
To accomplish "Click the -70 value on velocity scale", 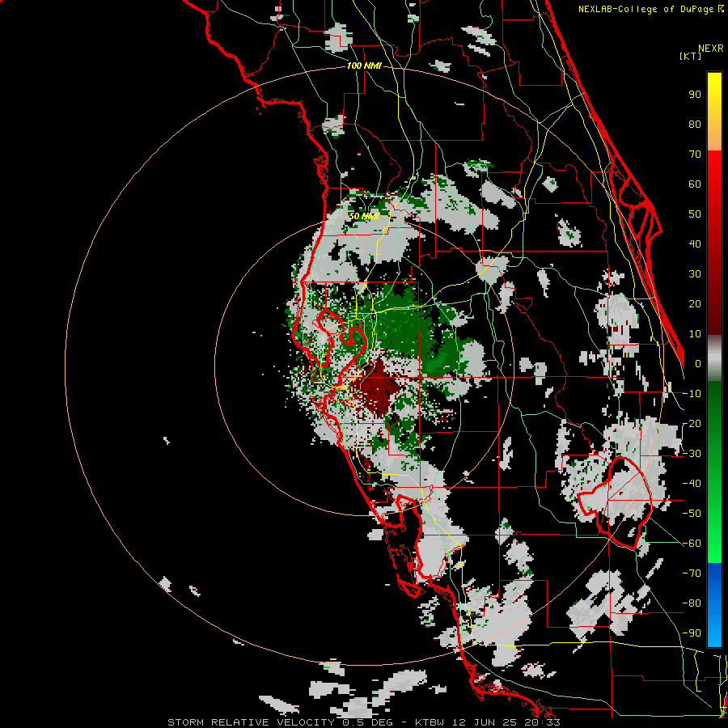I will (x=692, y=574).
